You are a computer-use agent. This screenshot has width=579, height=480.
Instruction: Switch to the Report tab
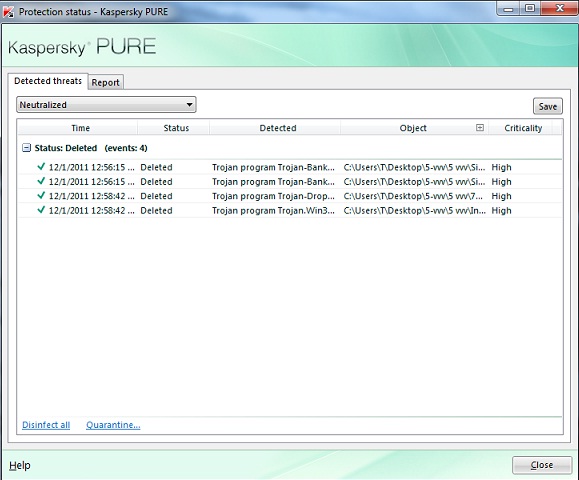pyautogui.click(x=106, y=82)
